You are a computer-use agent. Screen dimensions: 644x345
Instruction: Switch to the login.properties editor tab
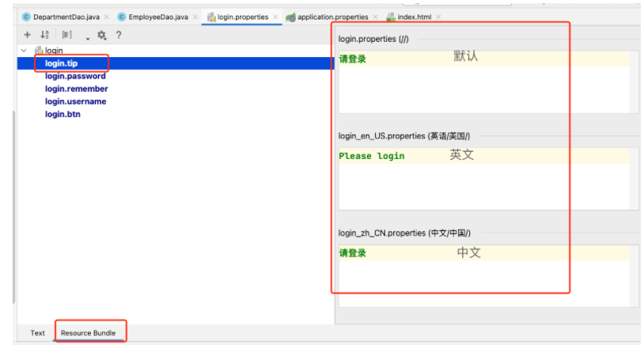[x=243, y=17]
